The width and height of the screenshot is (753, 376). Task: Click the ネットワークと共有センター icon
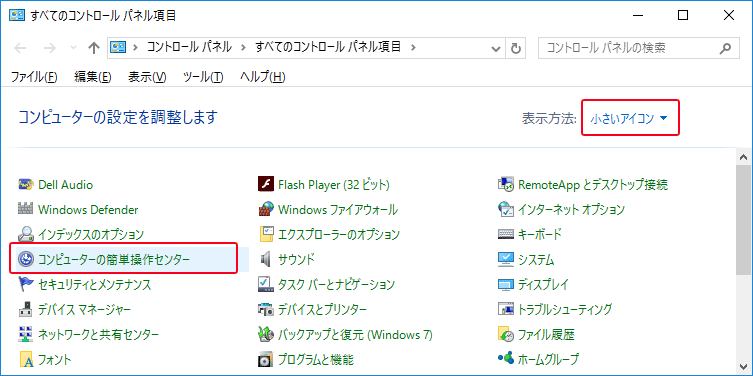(x=26, y=334)
